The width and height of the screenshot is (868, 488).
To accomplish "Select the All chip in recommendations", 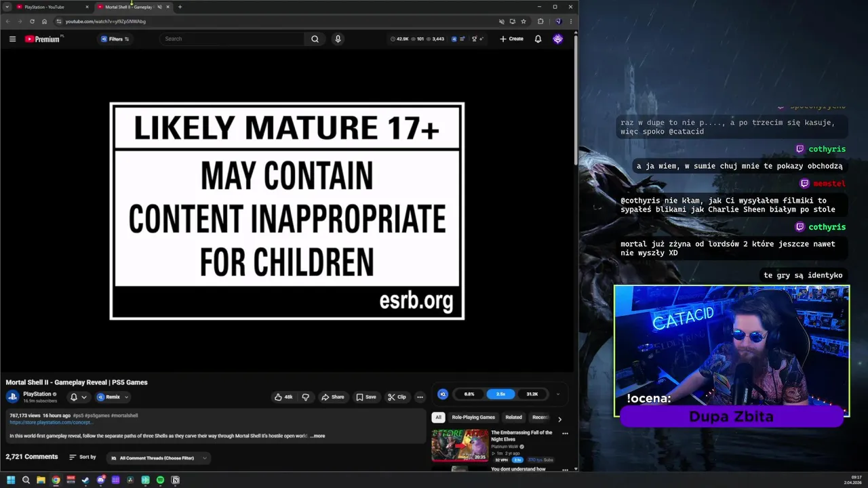I will pos(438,418).
